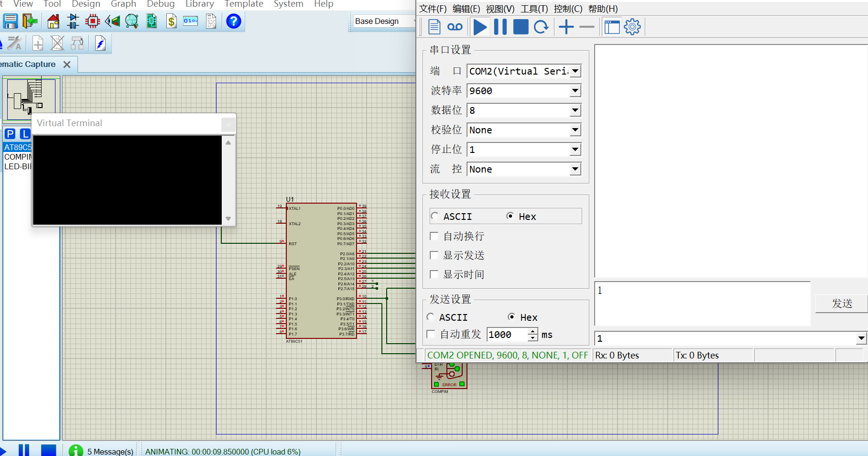Screen dimensions: 868x456
Task: Click the 发送 send button
Action: click(x=842, y=304)
